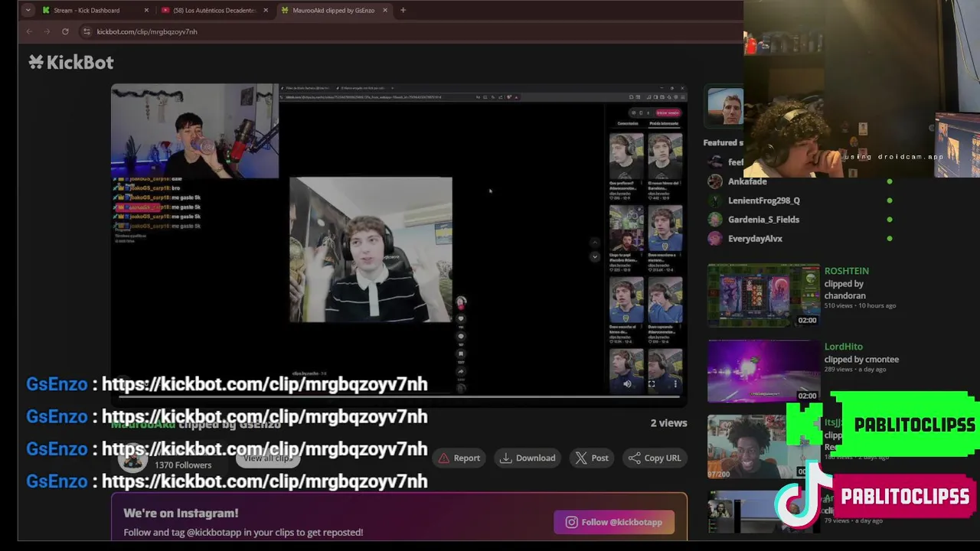Post the clip to X
Screen dimensions: 980x551
pos(592,458)
